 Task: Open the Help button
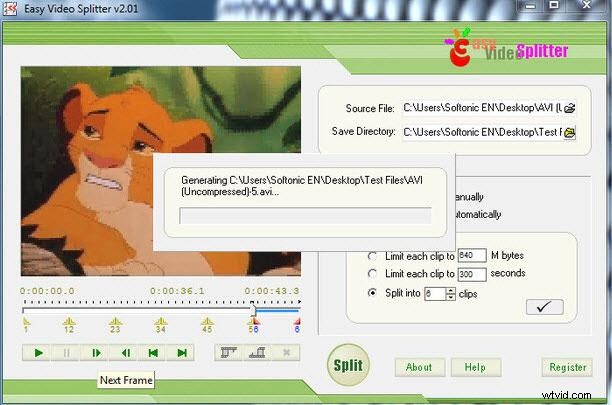tap(475, 367)
